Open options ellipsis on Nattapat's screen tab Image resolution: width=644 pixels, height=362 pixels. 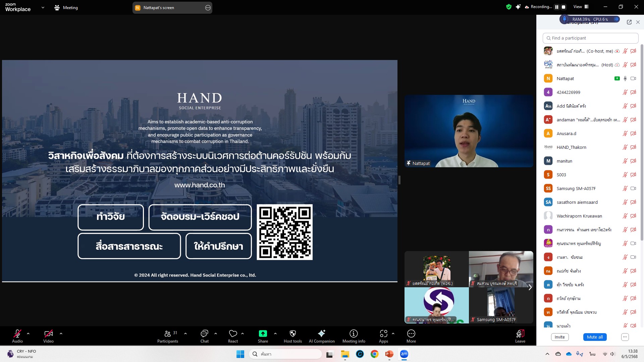[x=208, y=8]
